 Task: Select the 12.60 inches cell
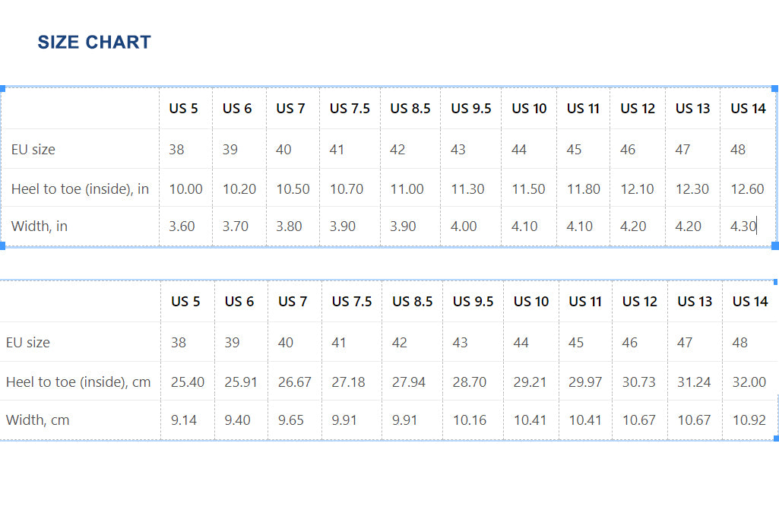click(747, 189)
